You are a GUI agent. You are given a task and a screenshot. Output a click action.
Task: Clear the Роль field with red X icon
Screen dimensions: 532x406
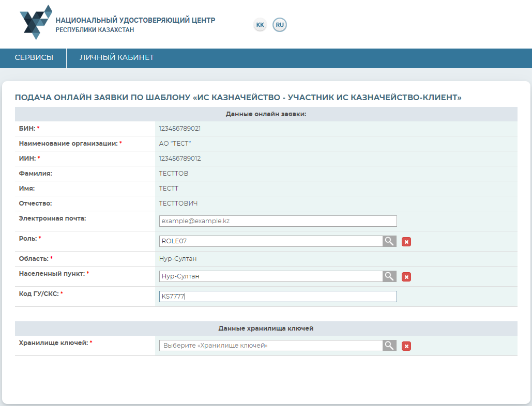tap(406, 242)
